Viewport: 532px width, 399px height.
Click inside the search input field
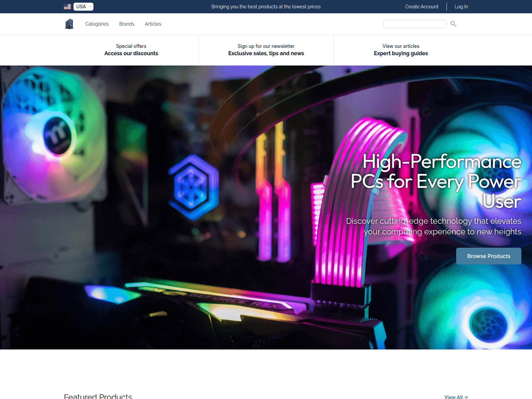415,24
